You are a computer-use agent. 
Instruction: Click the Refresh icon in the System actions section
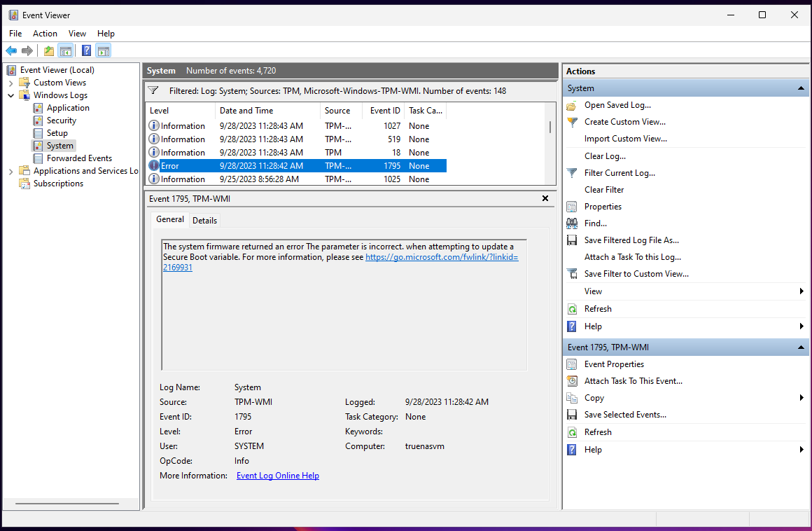tap(572, 309)
